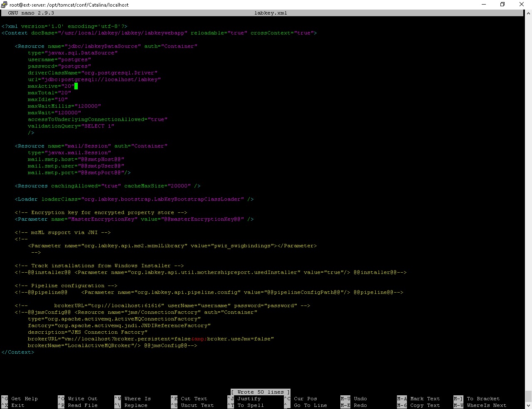Click the '^T To Spell' shortcut

pyautogui.click(x=246, y=405)
